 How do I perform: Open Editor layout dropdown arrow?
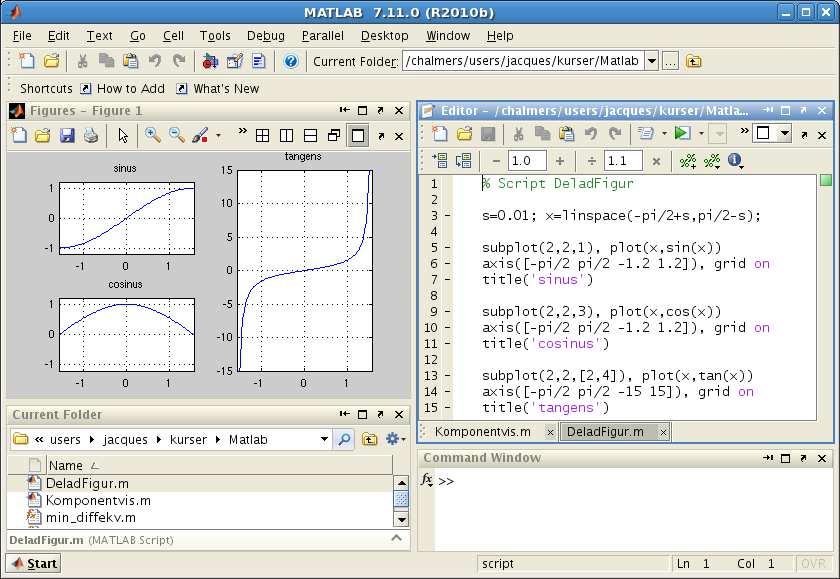pyautogui.click(x=785, y=133)
